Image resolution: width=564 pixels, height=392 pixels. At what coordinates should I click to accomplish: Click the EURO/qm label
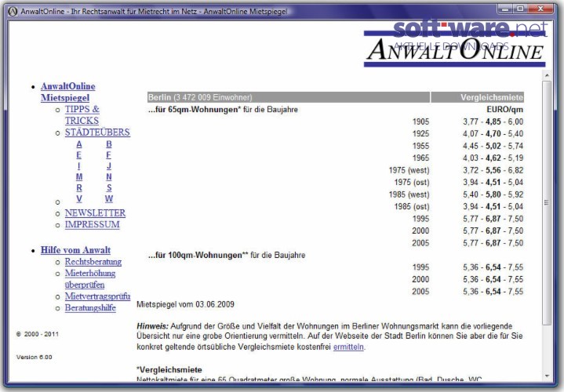504,110
